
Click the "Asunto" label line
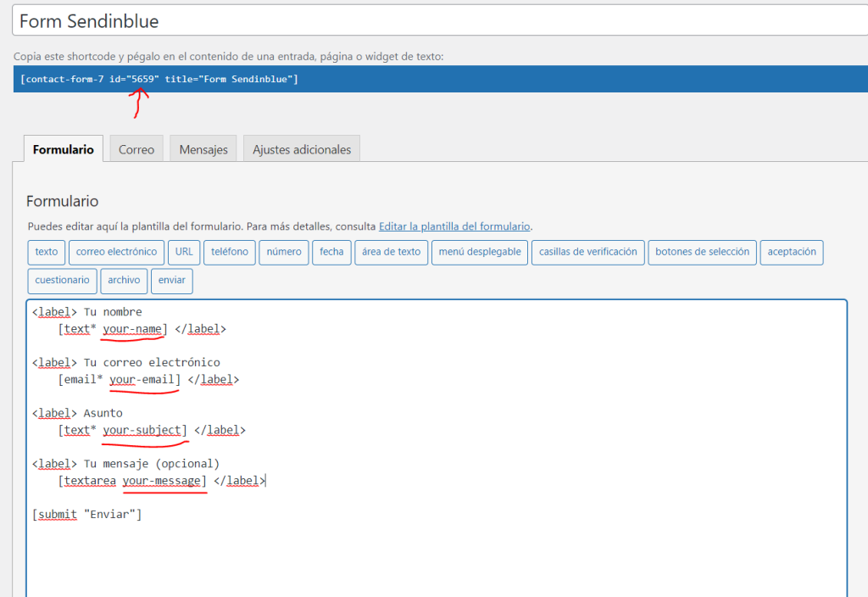[77, 413]
